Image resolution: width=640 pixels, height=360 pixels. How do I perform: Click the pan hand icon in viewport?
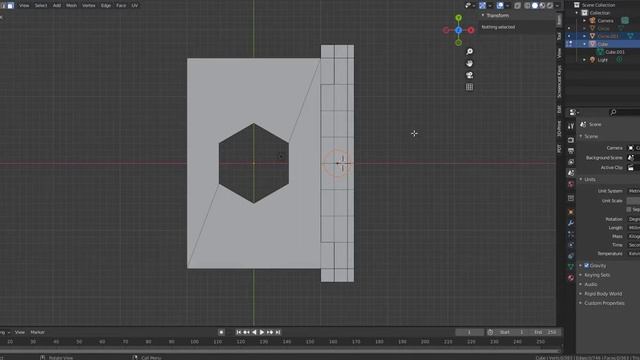(x=469, y=63)
